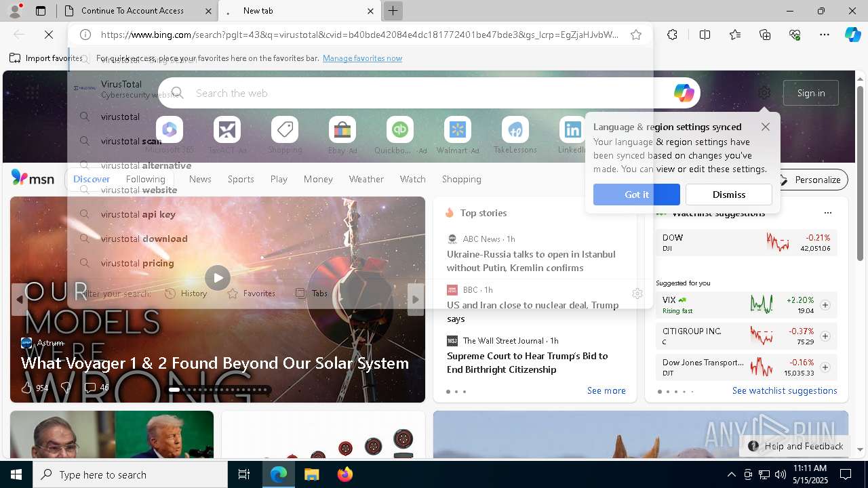Viewport: 868px width, 488px height.
Task: Open the Ukraine-Russia talks headline
Action: (531, 261)
